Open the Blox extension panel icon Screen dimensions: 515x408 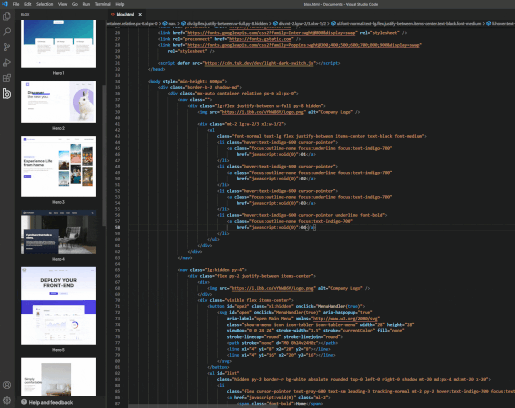7,94
